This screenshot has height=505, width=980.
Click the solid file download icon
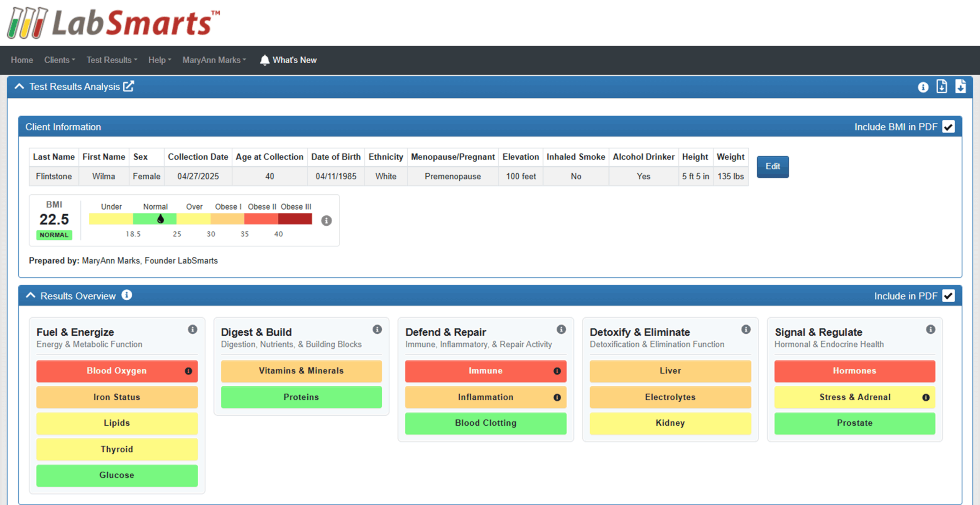tap(960, 87)
